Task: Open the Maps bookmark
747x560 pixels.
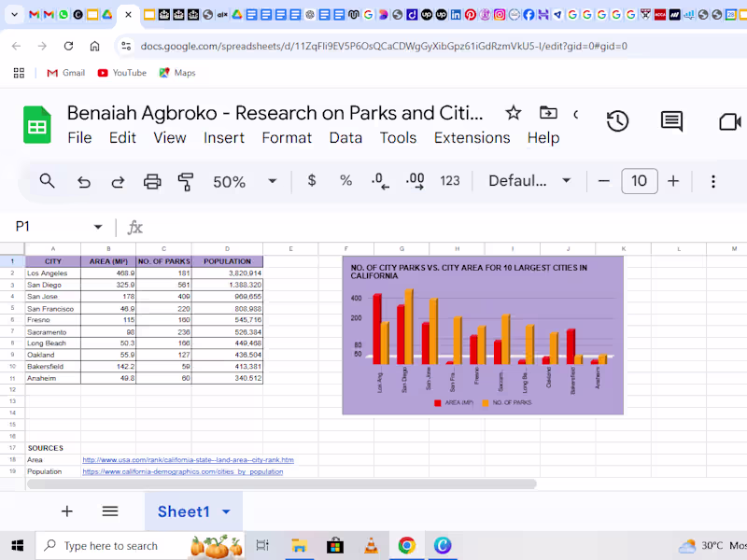Action: pyautogui.click(x=177, y=73)
